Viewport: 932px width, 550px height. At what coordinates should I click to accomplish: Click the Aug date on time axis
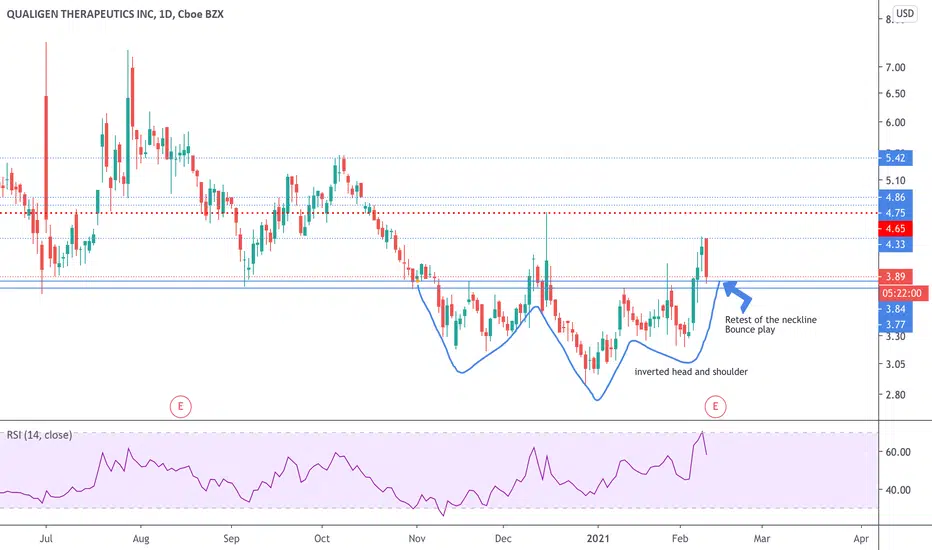click(141, 539)
